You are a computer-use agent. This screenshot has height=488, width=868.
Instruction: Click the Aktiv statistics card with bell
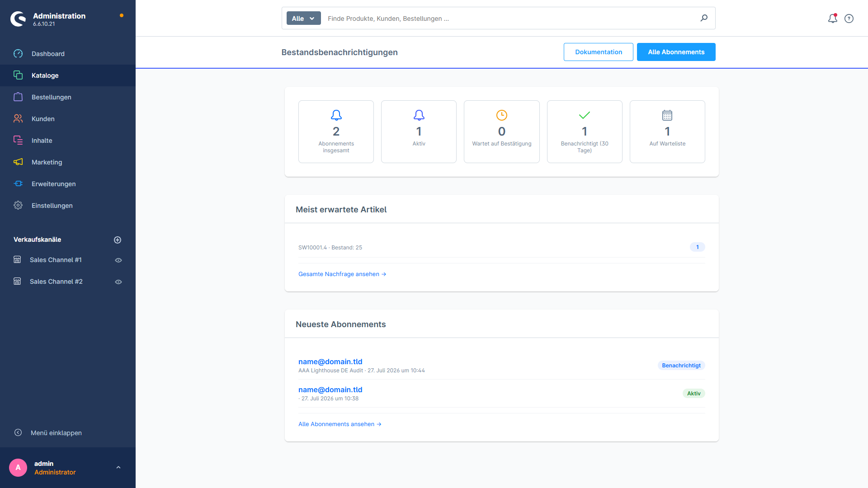tap(419, 131)
